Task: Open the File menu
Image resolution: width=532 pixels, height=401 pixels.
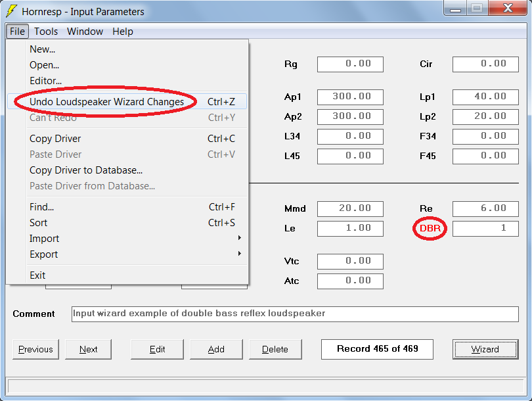Action: 17,32
